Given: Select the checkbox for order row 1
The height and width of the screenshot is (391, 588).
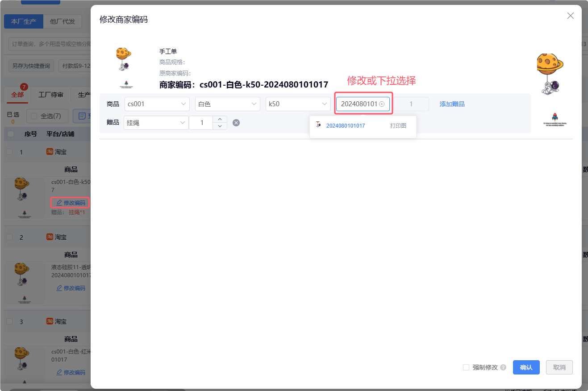Looking at the screenshot, I should (9, 152).
